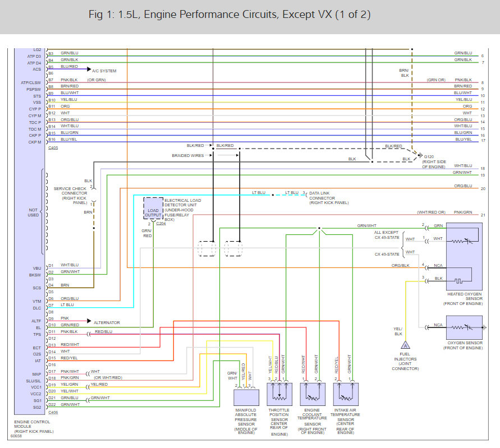This screenshot has height=448, width=500.
Task: Click the heated oxygen sensor component box
Action: coord(464,256)
